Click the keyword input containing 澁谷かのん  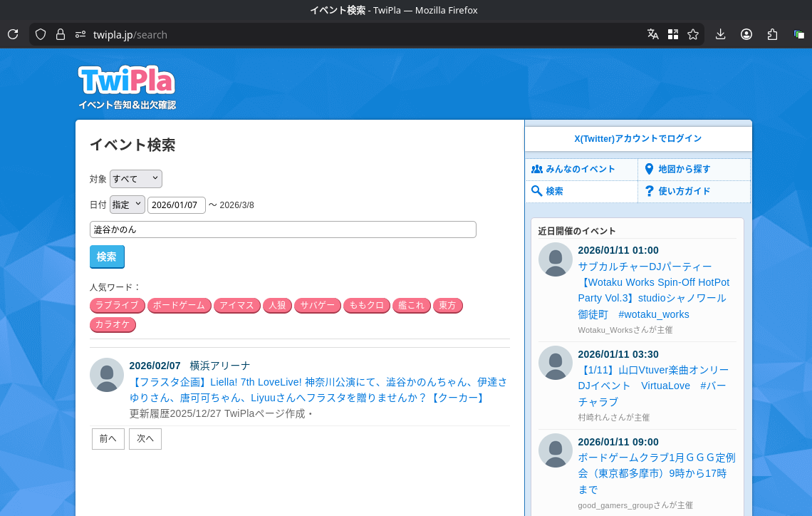282,229
